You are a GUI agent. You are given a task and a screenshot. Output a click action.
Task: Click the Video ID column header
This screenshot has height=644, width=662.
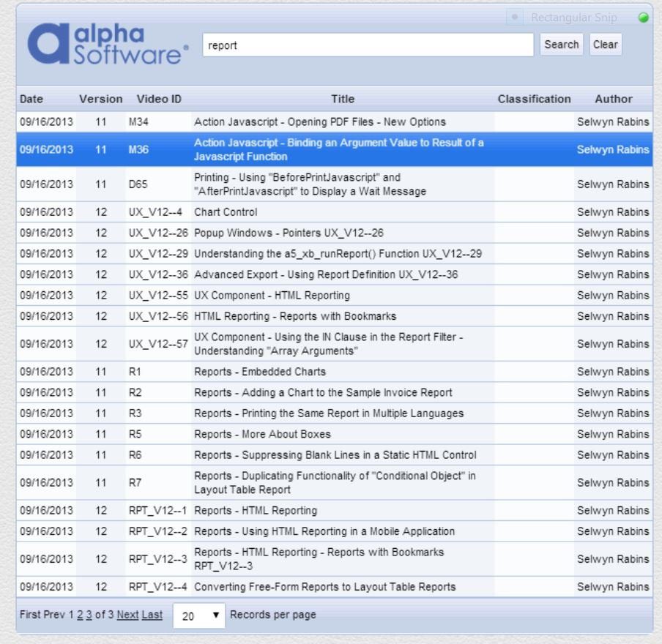point(159,99)
